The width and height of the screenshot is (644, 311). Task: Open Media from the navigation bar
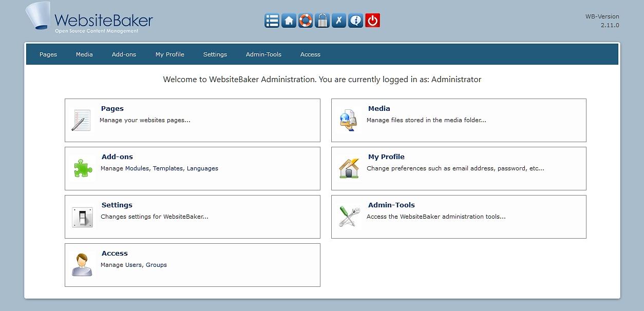(84, 54)
